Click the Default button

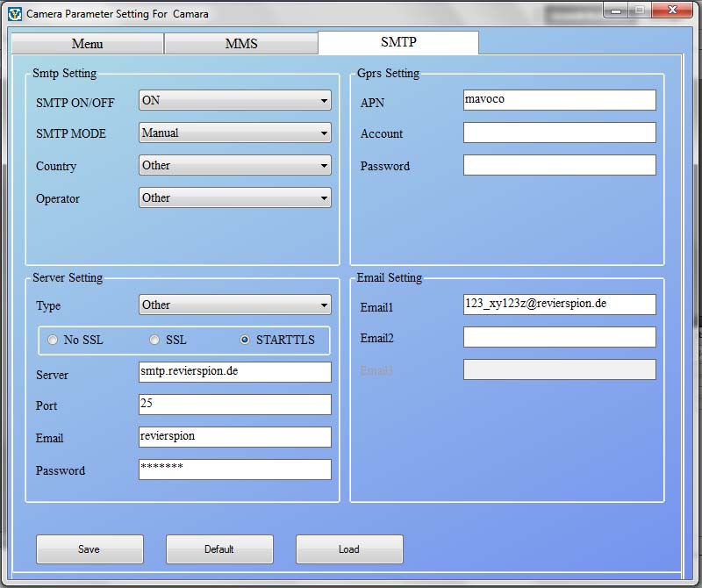[219, 549]
